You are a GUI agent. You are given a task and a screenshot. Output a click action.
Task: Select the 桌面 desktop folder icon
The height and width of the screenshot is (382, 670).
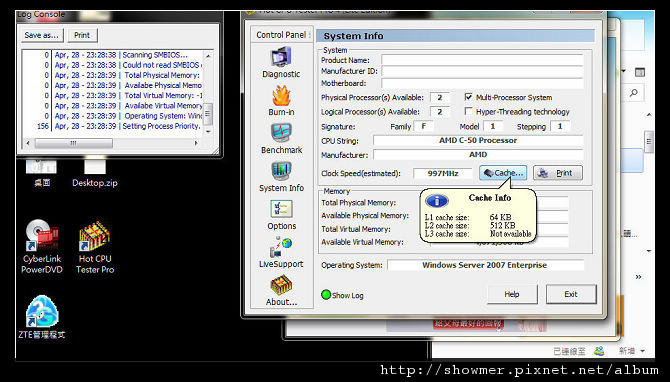coord(41,166)
